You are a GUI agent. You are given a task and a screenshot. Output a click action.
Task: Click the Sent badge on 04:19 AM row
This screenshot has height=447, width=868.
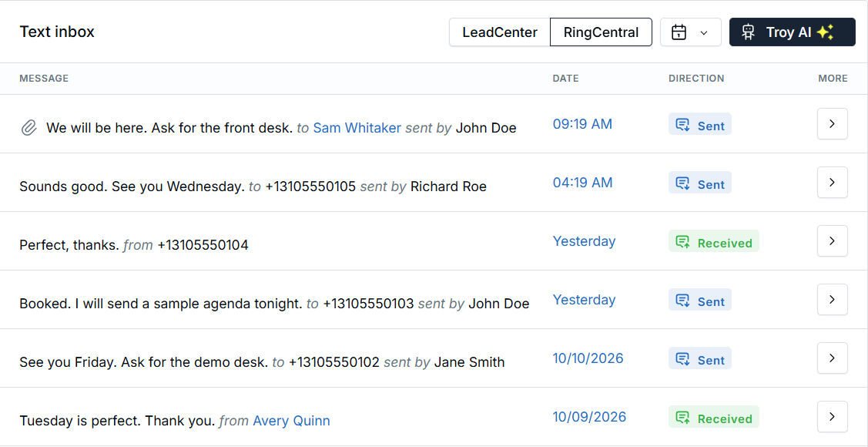coord(699,183)
